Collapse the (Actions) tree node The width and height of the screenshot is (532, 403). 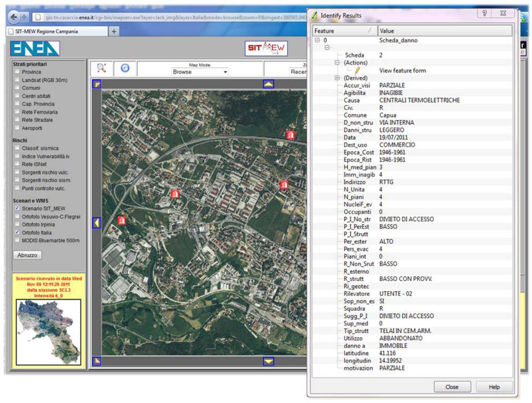(337, 63)
